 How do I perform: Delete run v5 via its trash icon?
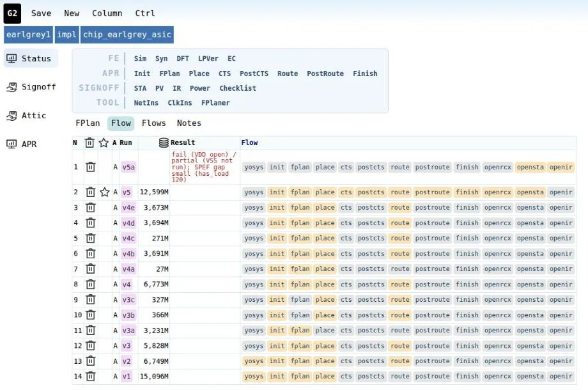pos(90,192)
